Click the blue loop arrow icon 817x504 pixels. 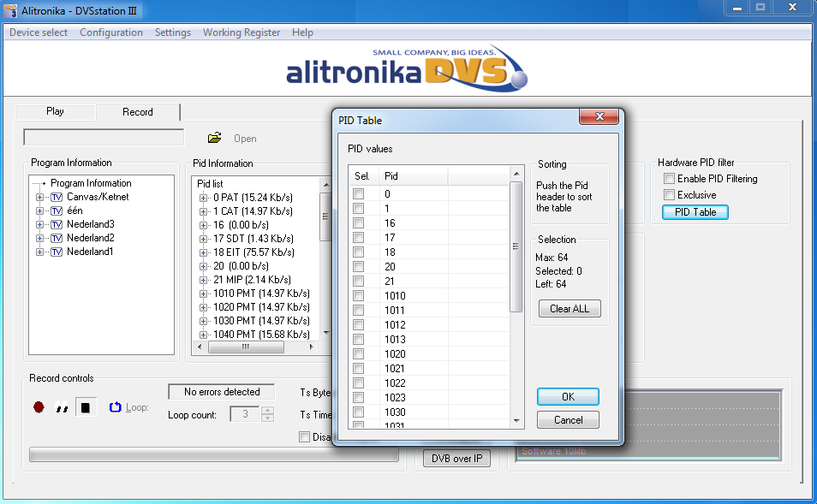coord(116,407)
